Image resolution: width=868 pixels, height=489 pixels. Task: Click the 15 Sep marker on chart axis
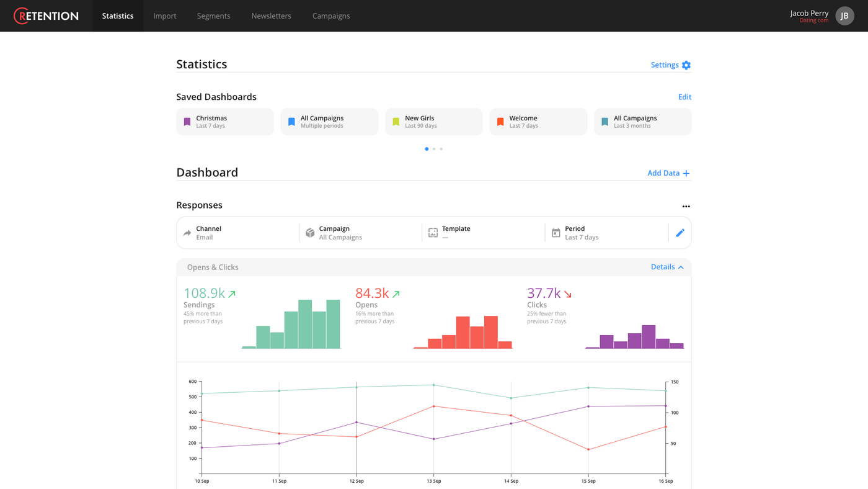pos(588,481)
